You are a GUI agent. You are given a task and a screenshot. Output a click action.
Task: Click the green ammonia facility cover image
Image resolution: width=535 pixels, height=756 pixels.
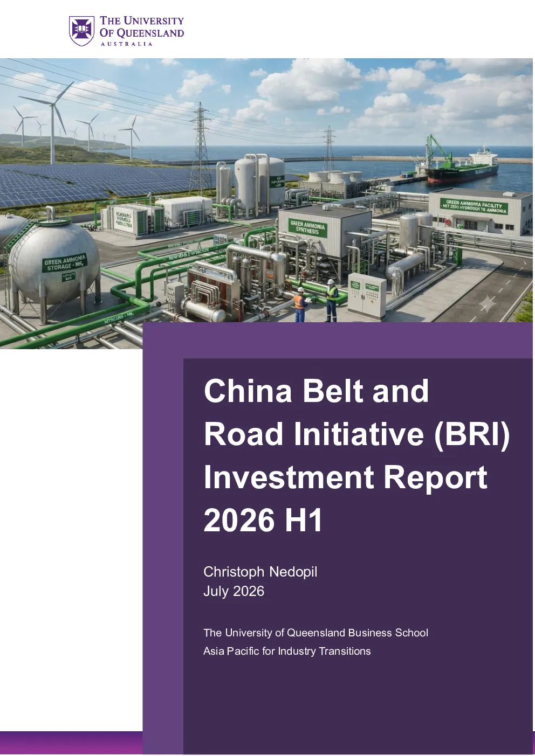click(267, 203)
